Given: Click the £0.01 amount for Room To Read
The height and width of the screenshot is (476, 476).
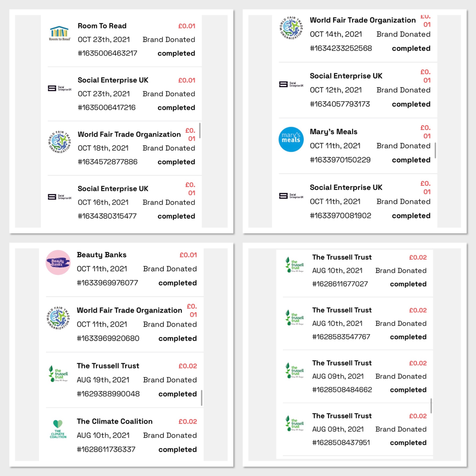Looking at the screenshot, I should click(x=187, y=26).
